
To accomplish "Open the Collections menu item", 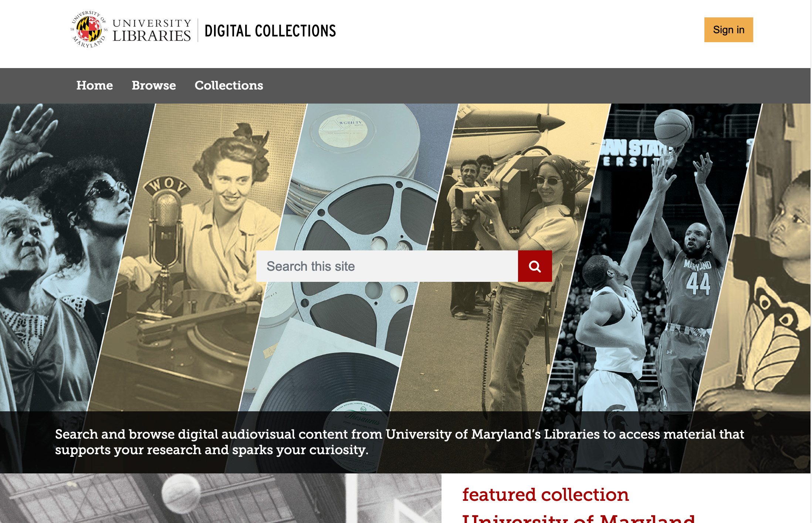I will point(229,85).
